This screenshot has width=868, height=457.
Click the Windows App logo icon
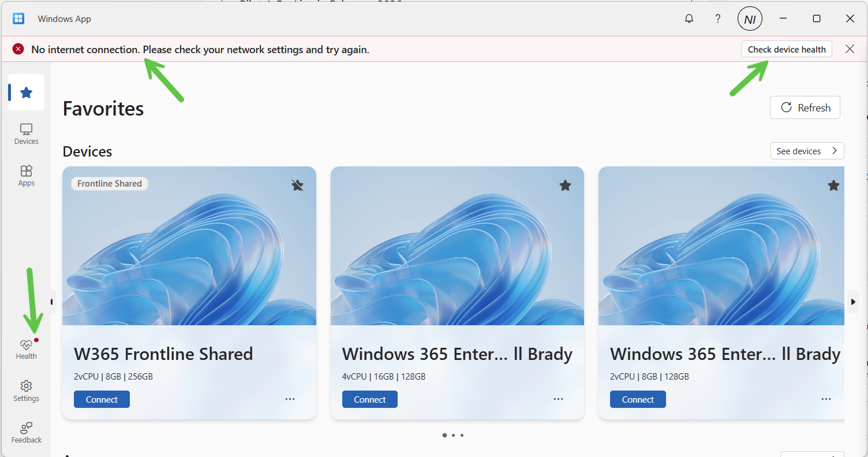click(x=18, y=18)
